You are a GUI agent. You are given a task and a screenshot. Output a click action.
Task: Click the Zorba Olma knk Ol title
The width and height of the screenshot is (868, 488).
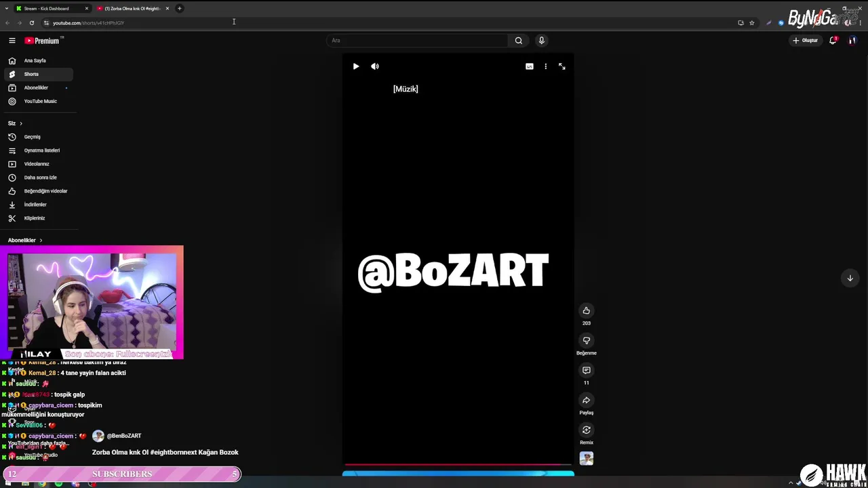(165, 452)
